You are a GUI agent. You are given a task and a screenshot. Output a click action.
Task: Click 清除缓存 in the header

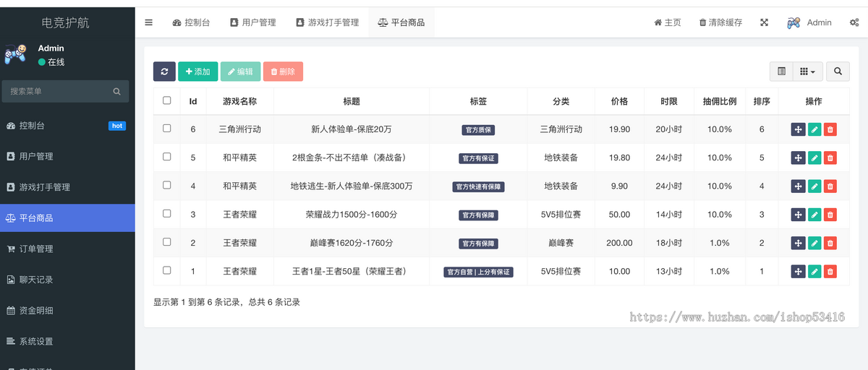coord(720,22)
